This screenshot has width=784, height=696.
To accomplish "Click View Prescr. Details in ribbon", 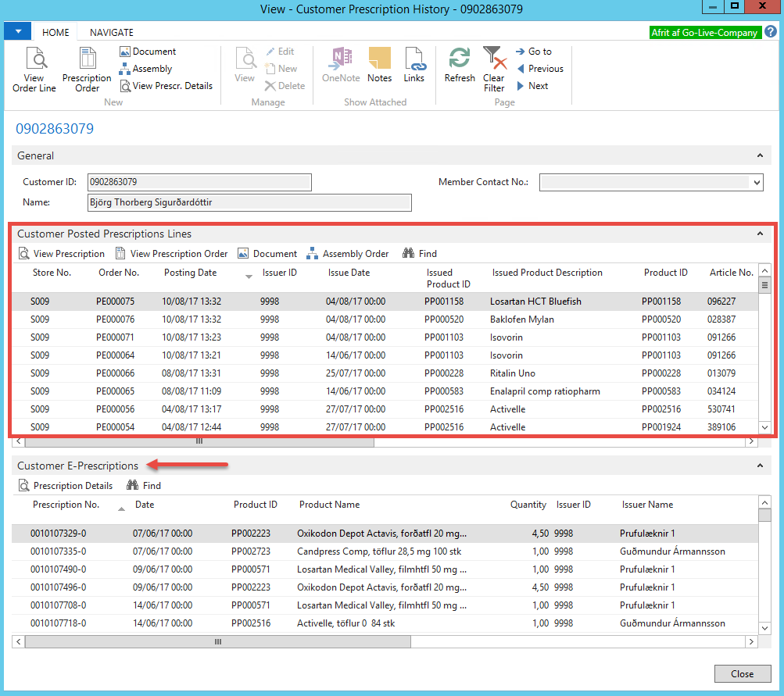I will click(x=166, y=86).
